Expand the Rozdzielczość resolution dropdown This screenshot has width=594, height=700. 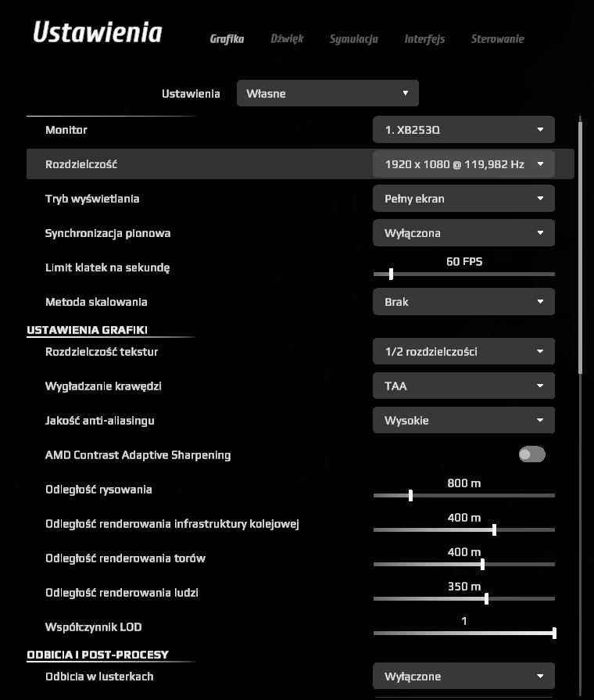(463, 164)
